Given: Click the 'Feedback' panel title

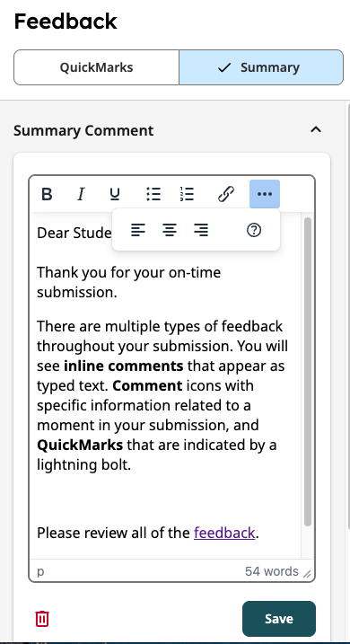Looking at the screenshot, I should (x=66, y=22).
